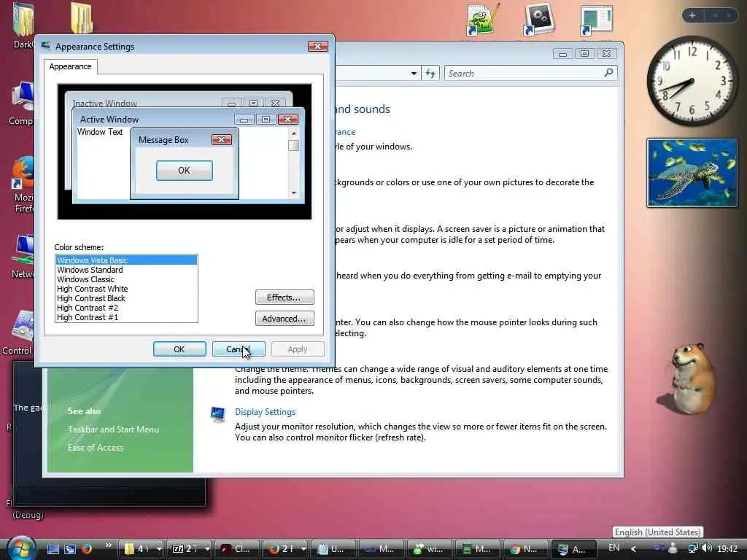The height and width of the screenshot is (560, 747).
Task: Select High Contrast #1 scheme
Action: (x=126, y=317)
